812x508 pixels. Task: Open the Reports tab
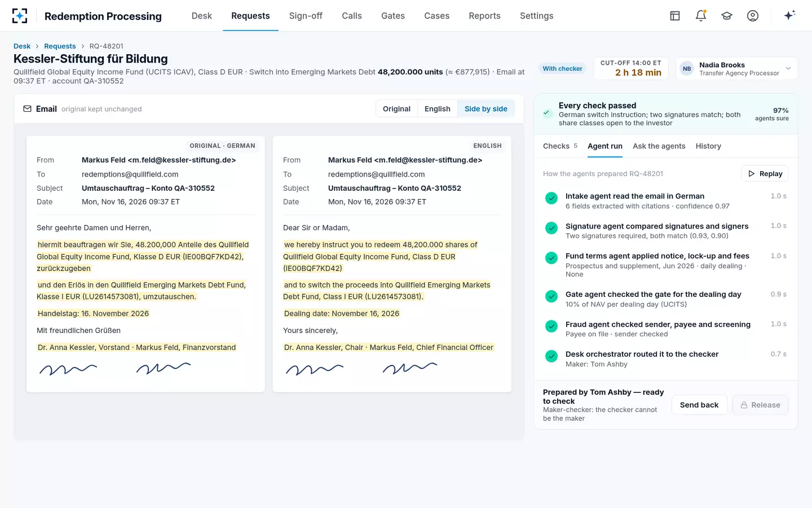pyautogui.click(x=485, y=16)
